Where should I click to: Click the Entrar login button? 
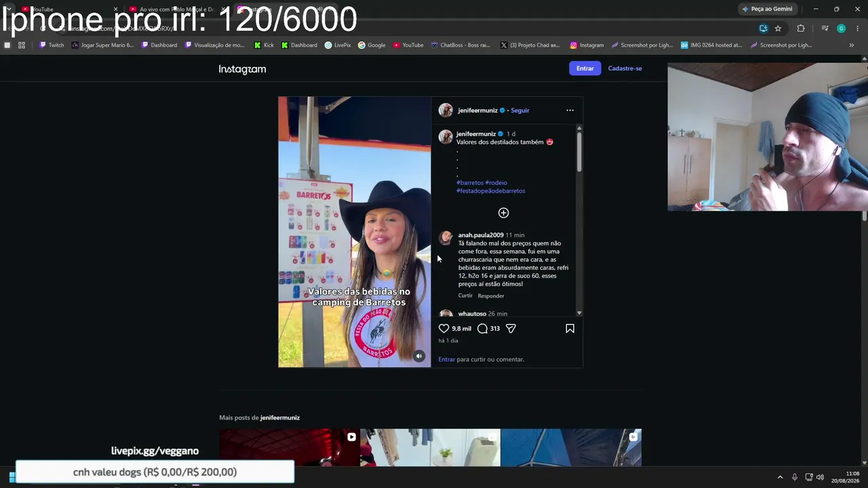coord(585,68)
